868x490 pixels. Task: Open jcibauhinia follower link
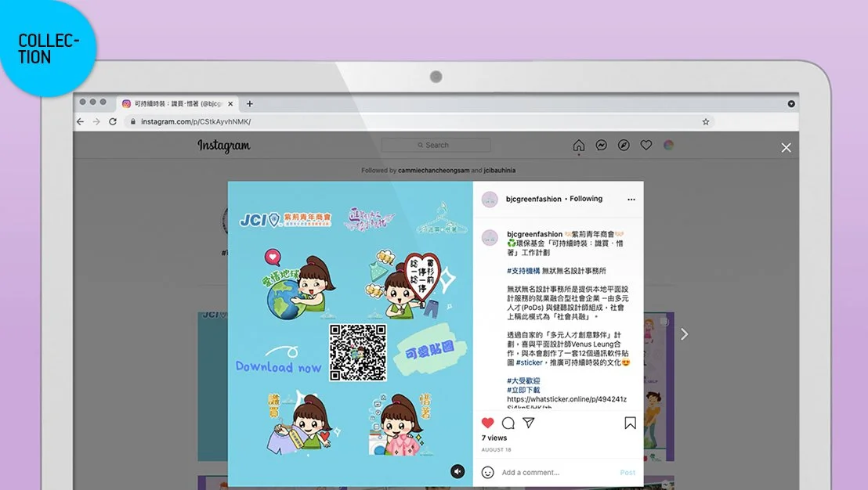click(x=499, y=171)
